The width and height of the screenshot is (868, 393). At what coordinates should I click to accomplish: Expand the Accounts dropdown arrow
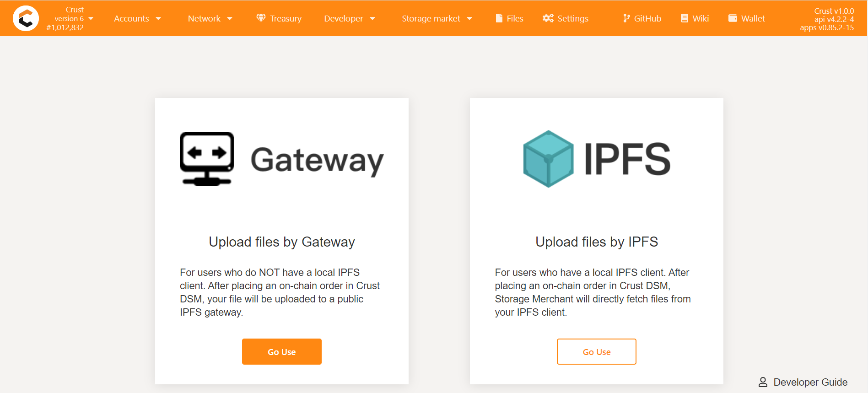click(158, 19)
